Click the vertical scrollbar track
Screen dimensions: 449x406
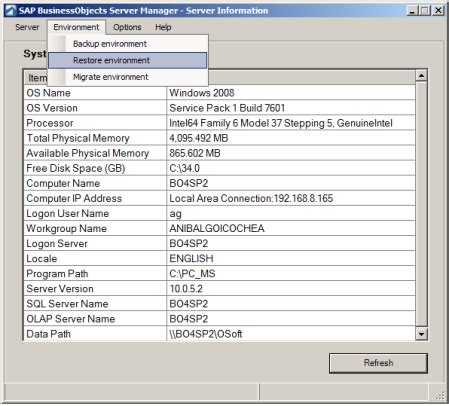[421, 204]
